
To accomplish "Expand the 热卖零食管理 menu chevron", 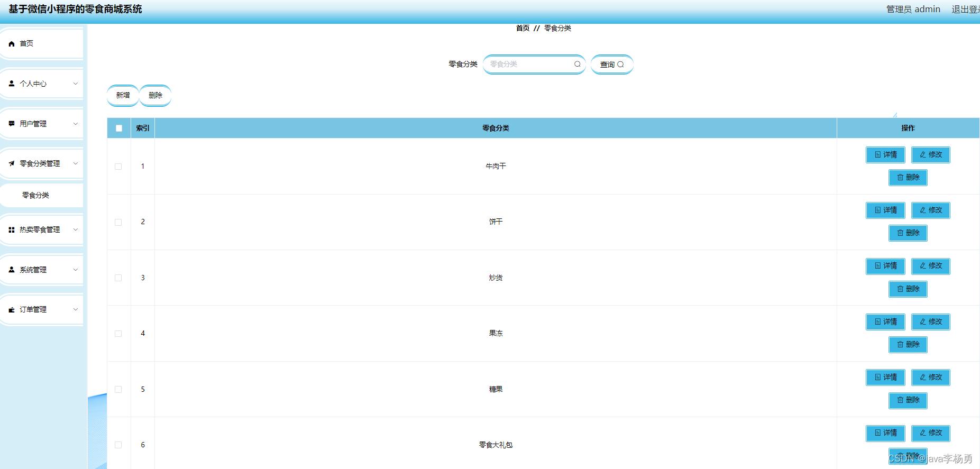I will 75,229.
